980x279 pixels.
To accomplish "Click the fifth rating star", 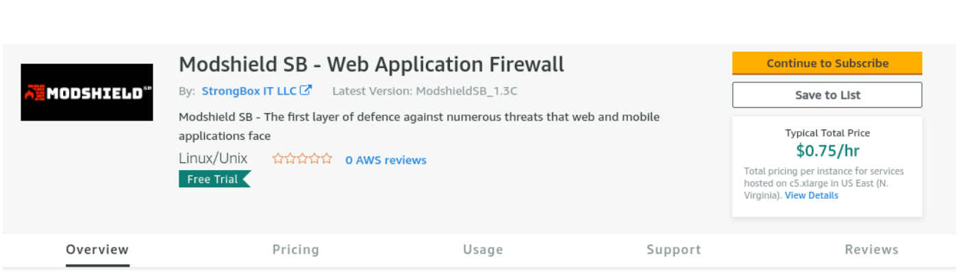I will tap(326, 159).
